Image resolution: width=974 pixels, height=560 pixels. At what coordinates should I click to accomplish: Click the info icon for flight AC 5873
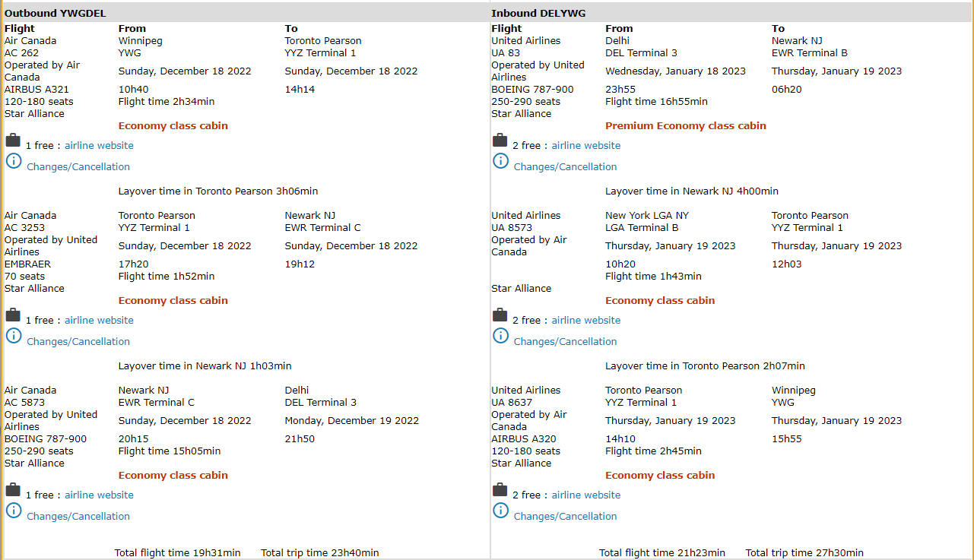[x=14, y=510]
